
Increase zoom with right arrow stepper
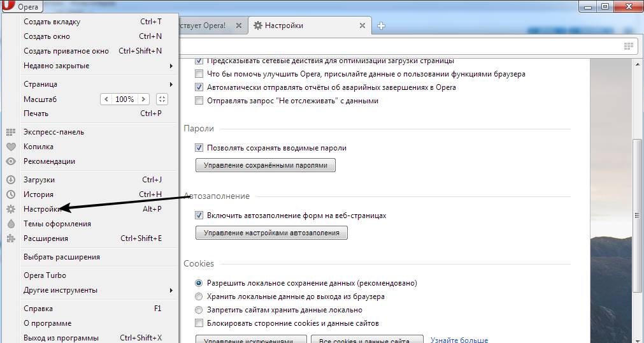tap(144, 99)
